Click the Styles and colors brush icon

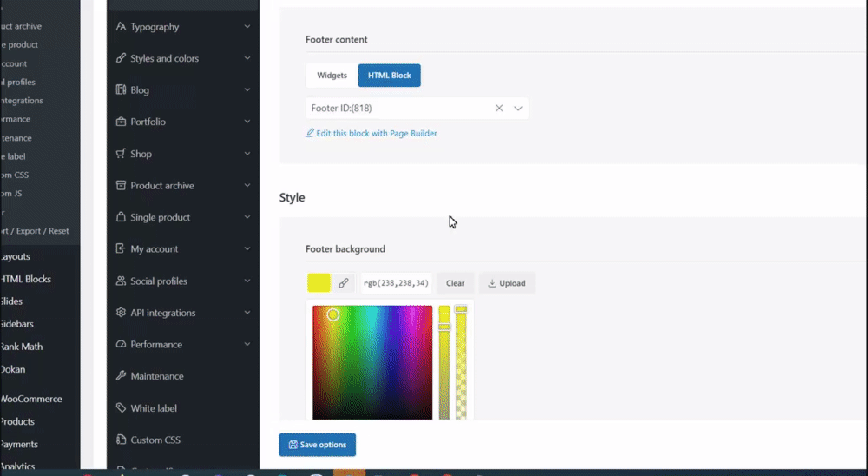[121, 58]
